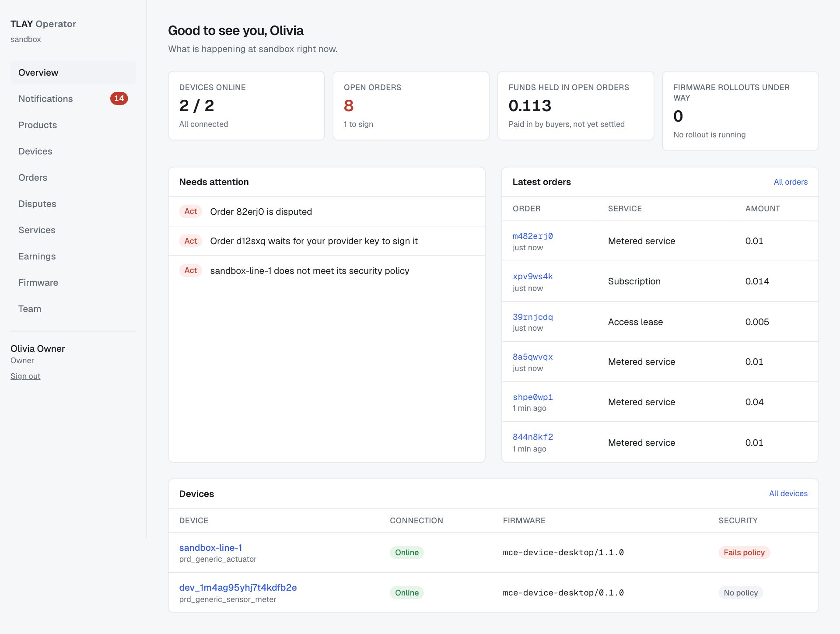Open order 8a5qwvqx
The height and width of the screenshot is (634, 840).
[532, 357]
